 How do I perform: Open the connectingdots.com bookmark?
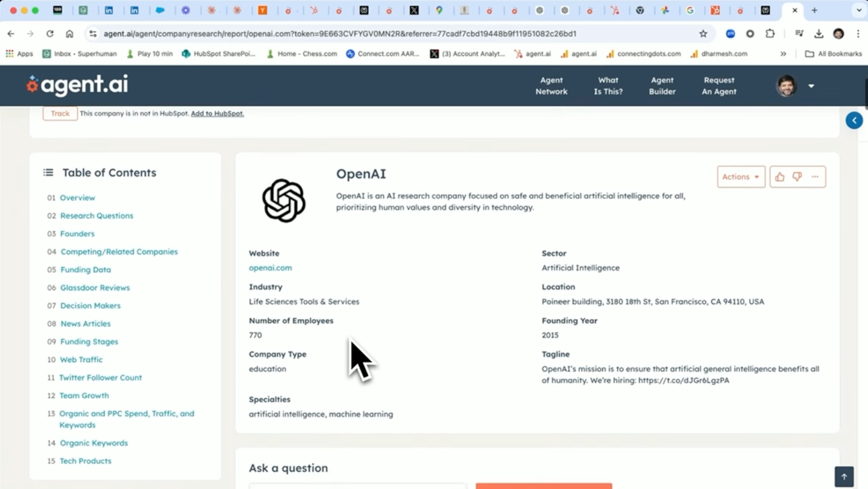tap(643, 54)
